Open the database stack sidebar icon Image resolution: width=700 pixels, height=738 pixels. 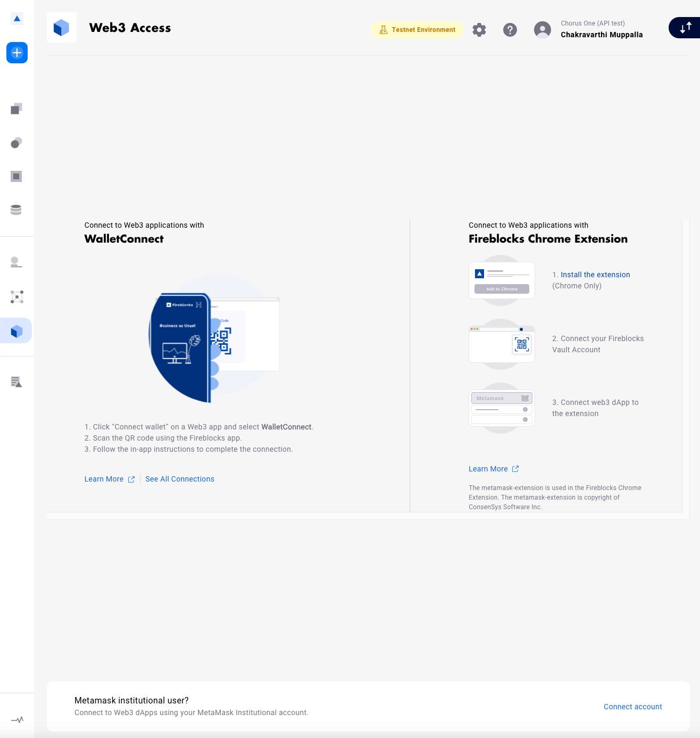pyautogui.click(x=16, y=210)
